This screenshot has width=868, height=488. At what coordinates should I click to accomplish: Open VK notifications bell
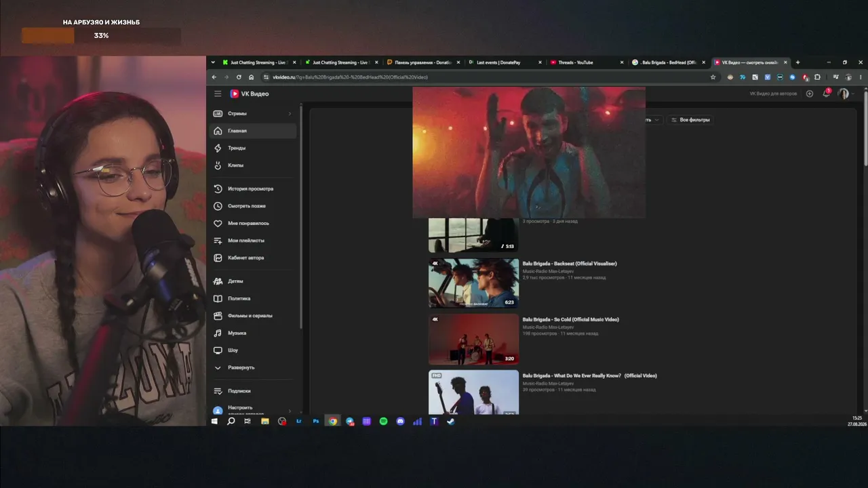[x=826, y=94]
